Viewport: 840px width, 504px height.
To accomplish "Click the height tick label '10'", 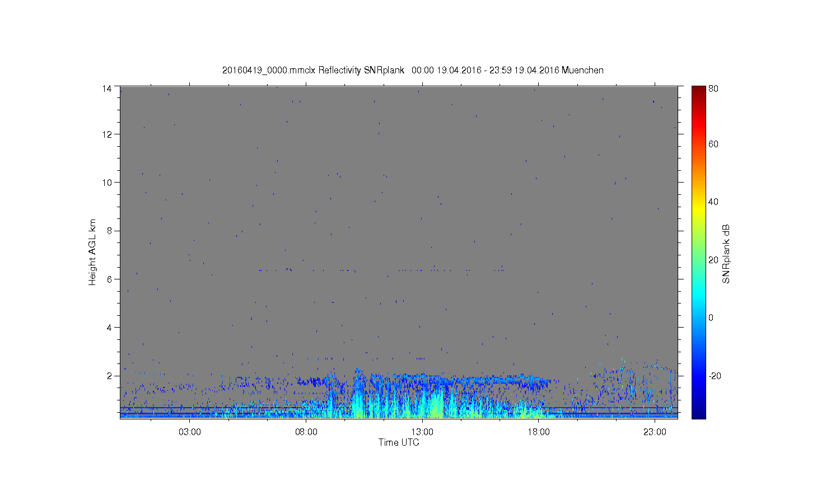I will [x=106, y=183].
